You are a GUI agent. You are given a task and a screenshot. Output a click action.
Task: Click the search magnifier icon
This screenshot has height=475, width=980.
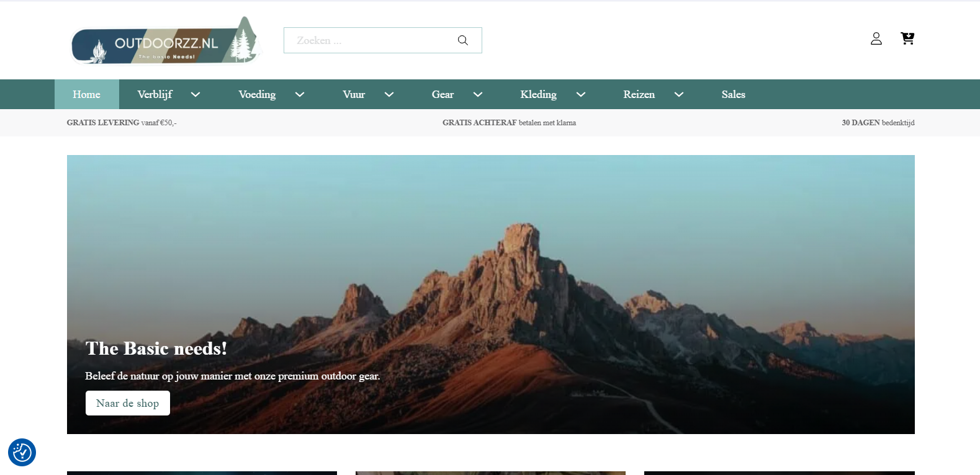(462, 40)
